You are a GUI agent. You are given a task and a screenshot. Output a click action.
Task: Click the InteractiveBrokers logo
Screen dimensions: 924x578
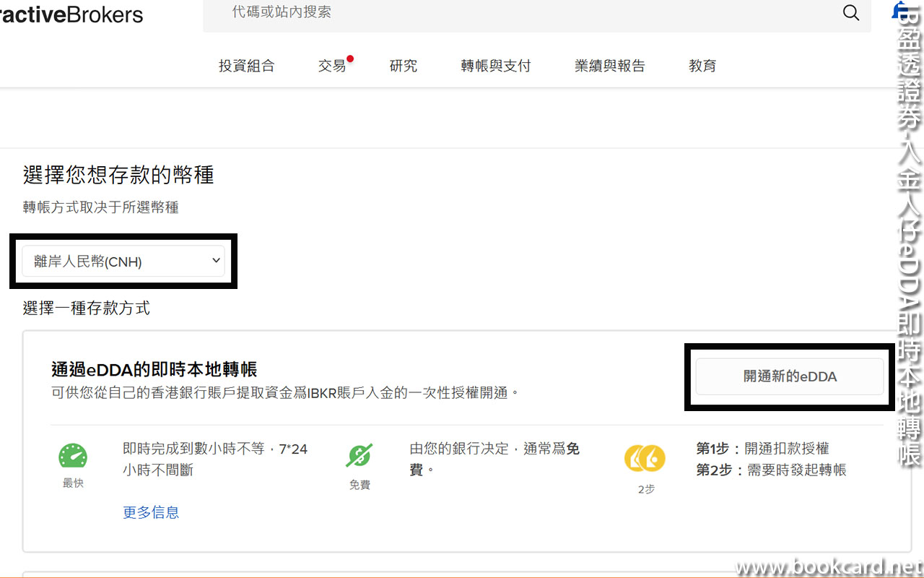(x=71, y=14)
